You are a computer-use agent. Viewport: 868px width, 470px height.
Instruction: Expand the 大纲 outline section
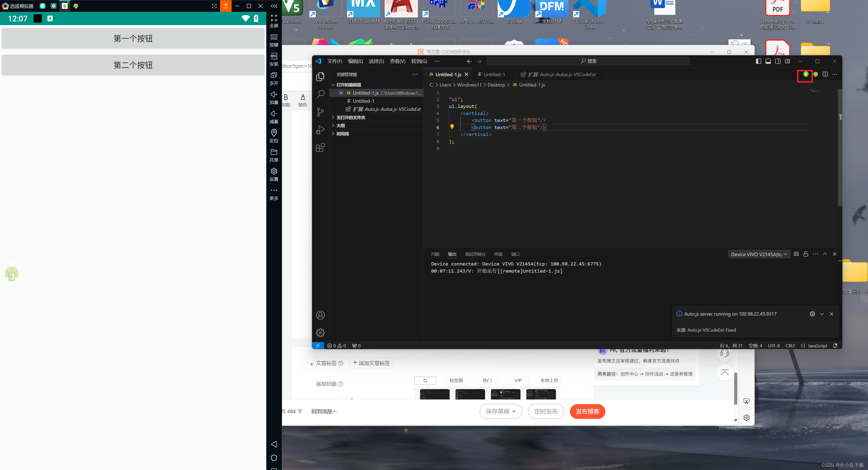pos(340,126)
